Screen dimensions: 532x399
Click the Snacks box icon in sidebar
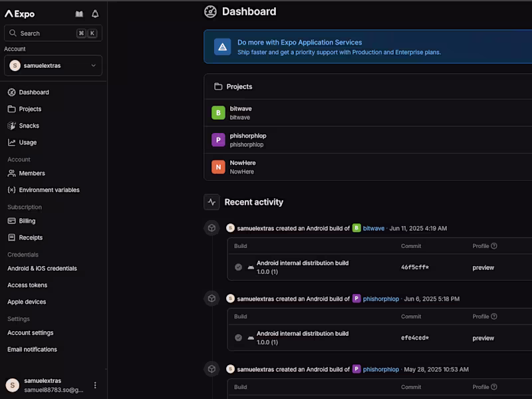tap(11, 126)
